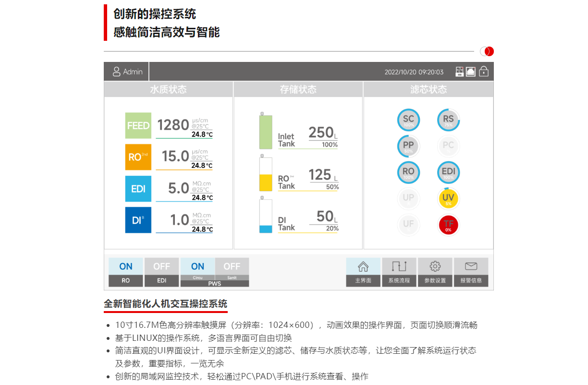The width and height of the screenshot is (588, 385).
Task: Click the red carousel pagination dot
Action: tap(489, 51)
